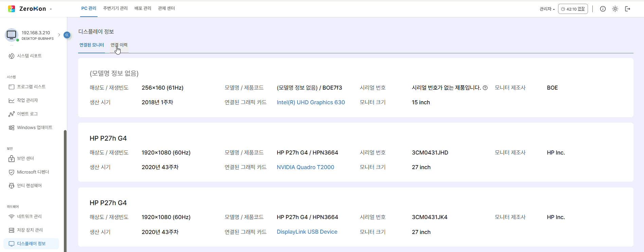The height and width of the screenshot is (252, 644).
Task: Click the logout icon in the header
Action: [628, 9]
